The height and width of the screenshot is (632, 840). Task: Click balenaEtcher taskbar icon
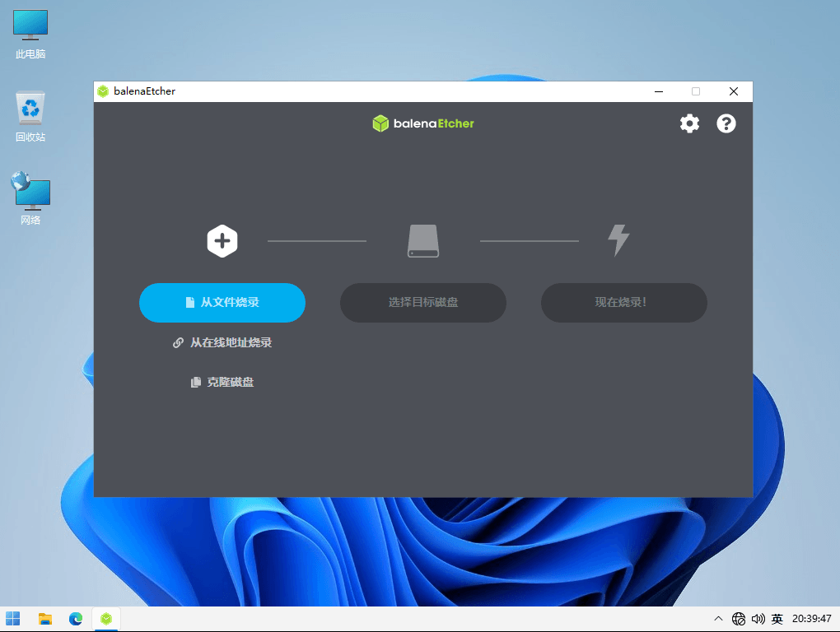tap(106, 619)
